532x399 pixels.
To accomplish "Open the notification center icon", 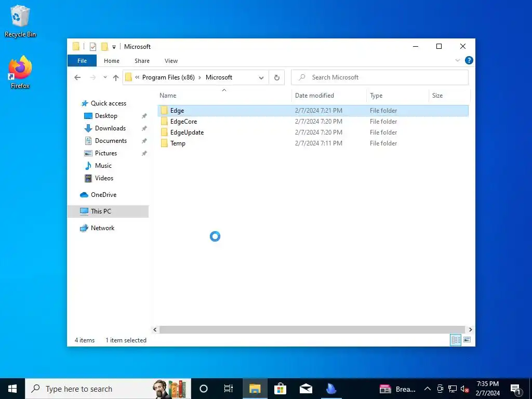I will [516, 389].
